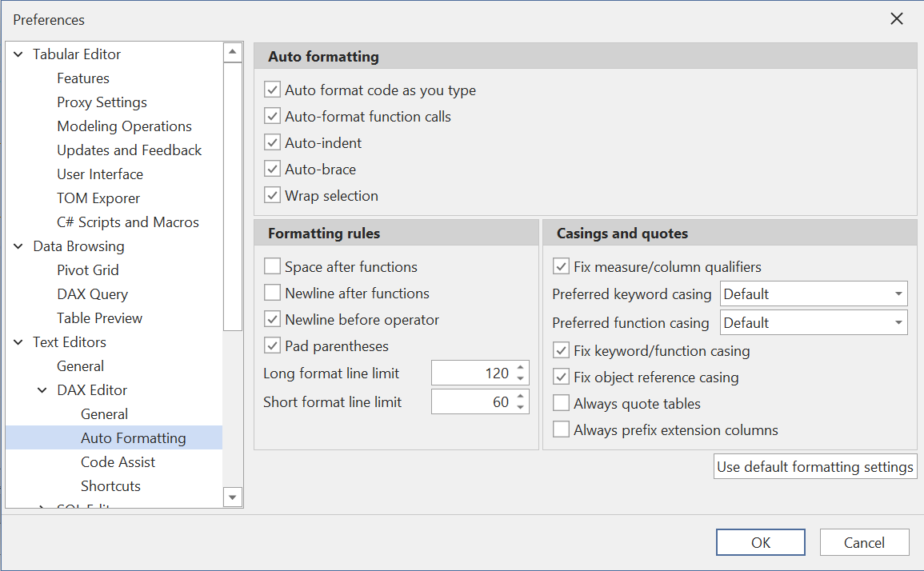The image size is (924, 571).
Task: Collapse the Tabular Editor tree section
Action: 18,54
